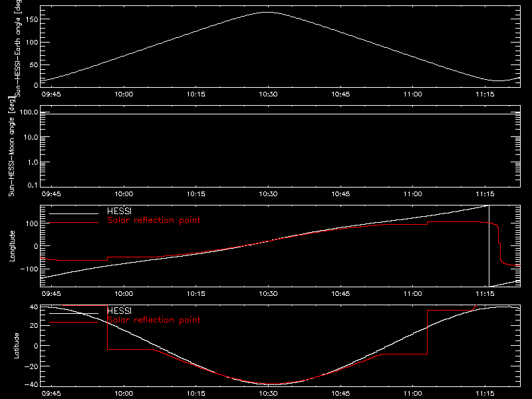Click 10:30 under the Latitude plot

point(268,394)
